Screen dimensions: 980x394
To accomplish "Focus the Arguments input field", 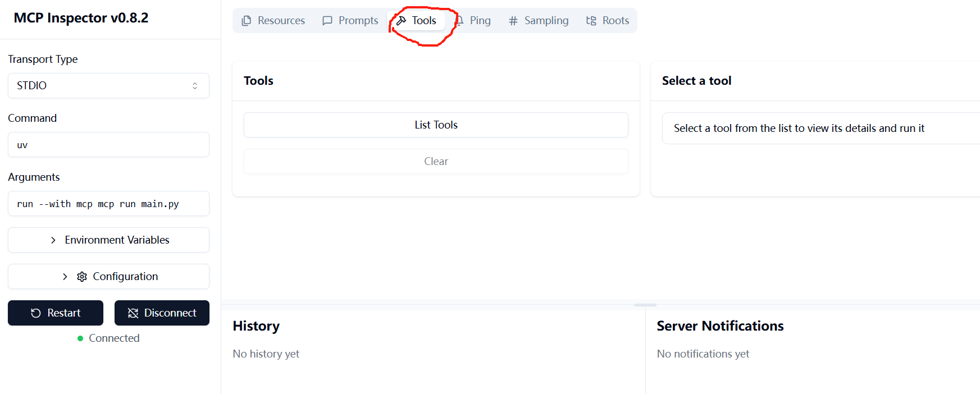I will pos(108,204).
